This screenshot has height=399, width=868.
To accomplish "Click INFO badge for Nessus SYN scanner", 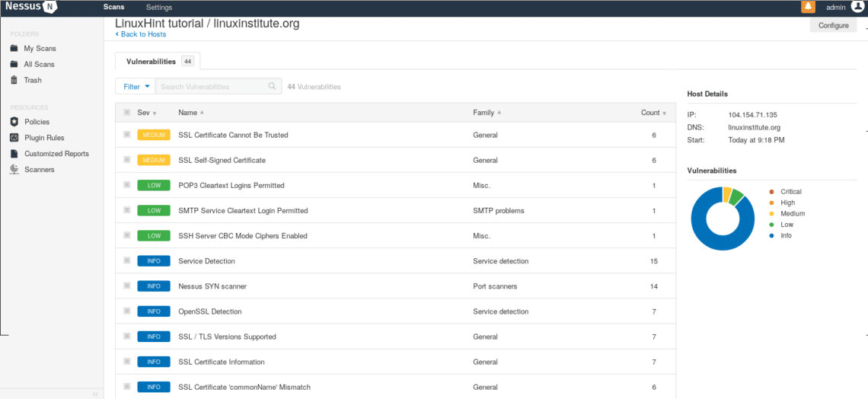I will pyautogui.click(x=154, y=286).
